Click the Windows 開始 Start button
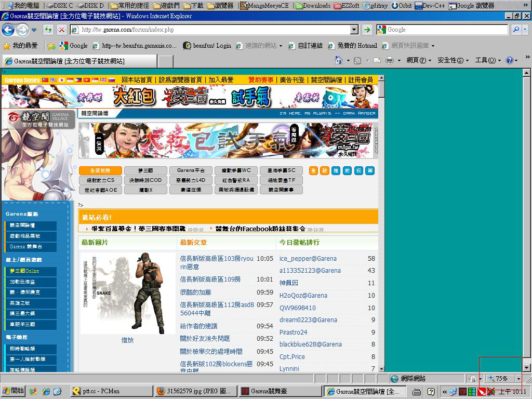Screen dimensions: 532x399 13,391
